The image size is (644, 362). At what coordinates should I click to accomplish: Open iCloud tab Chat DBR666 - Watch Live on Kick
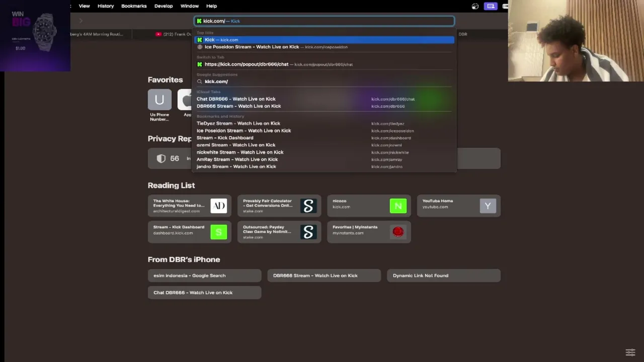pyautogui.click(x=325, y=99)
